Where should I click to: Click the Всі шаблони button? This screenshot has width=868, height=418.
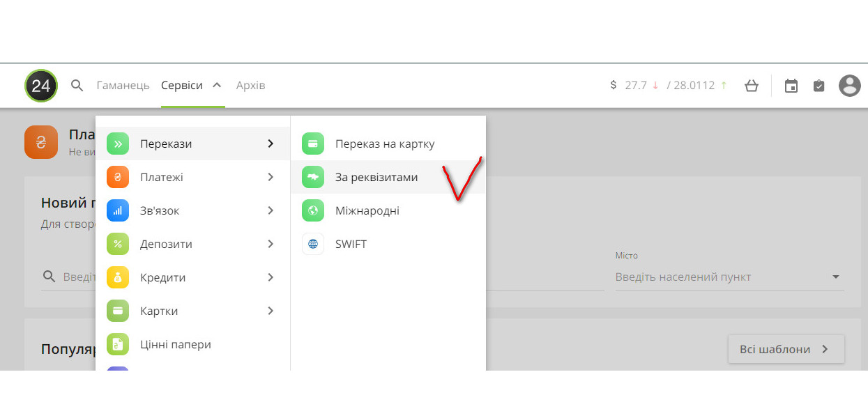click(x=786, y=349)
